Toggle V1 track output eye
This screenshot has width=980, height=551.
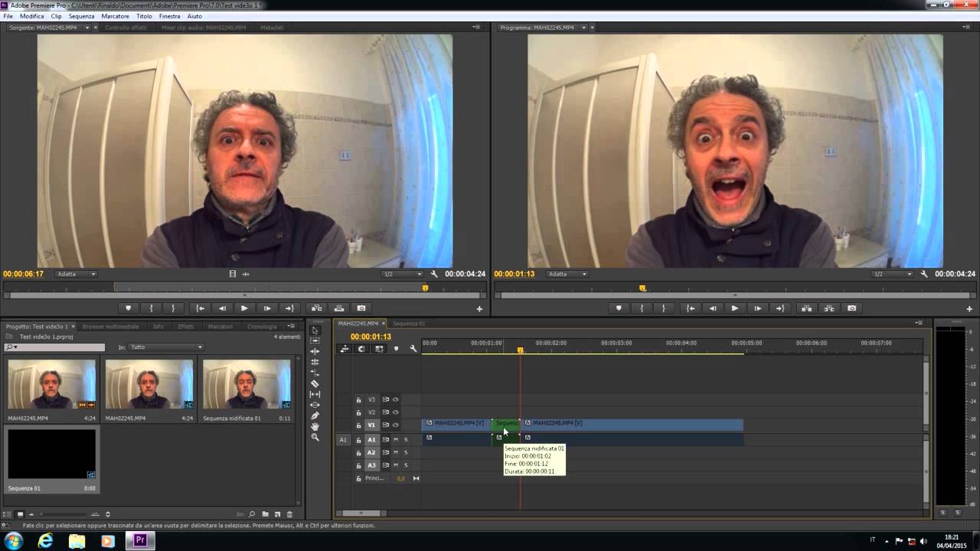click(x=396, y=425)
